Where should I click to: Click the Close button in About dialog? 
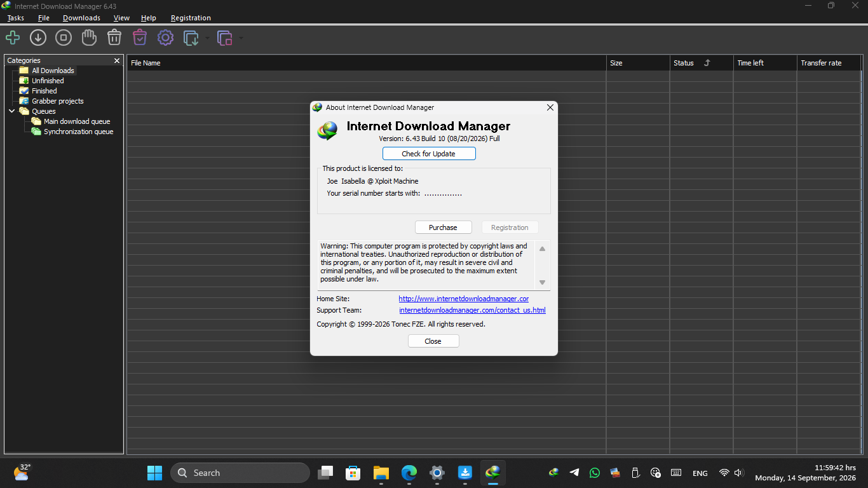coord(433,341)
